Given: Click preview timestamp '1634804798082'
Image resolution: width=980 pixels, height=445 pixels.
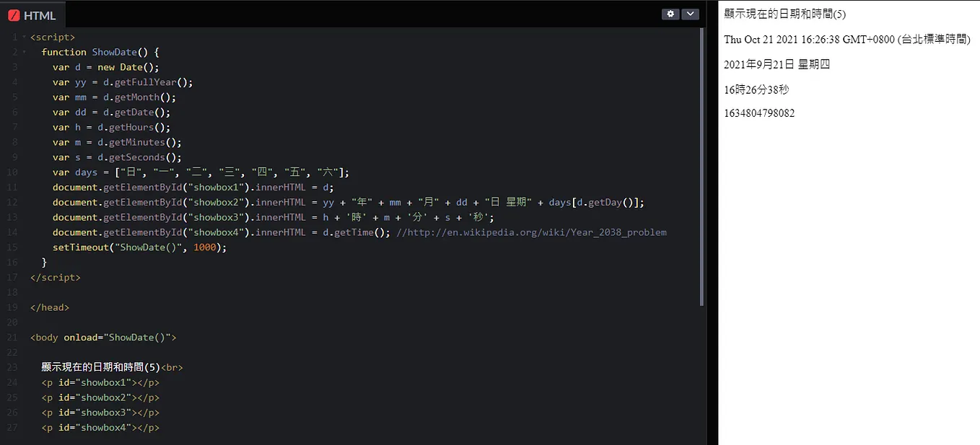Looking at the screenshot, I should tap(759, 114).
